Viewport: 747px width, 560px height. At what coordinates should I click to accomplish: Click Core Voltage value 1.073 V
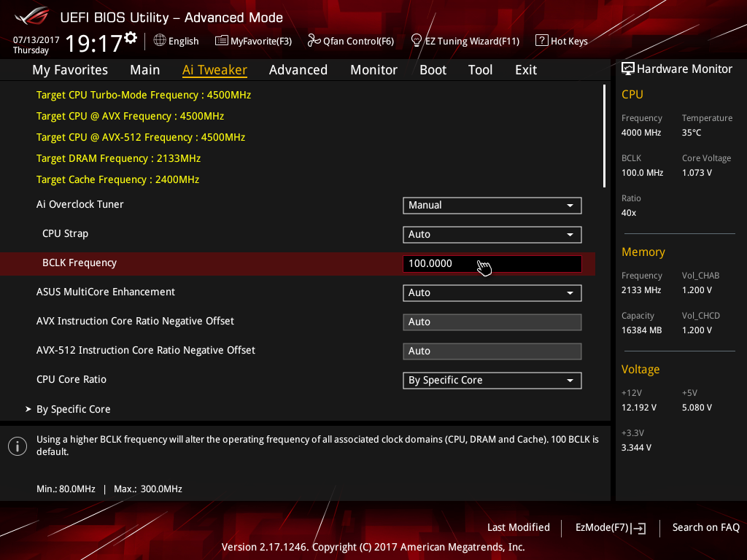pyautogui.click(x=697, y=172)
